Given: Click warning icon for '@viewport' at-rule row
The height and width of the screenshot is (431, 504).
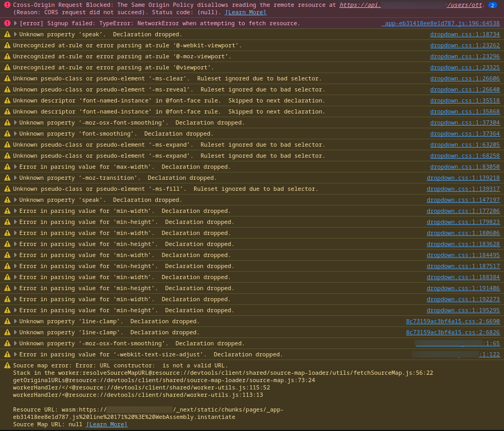Looking at the screenshot, I should click(7, 67).
